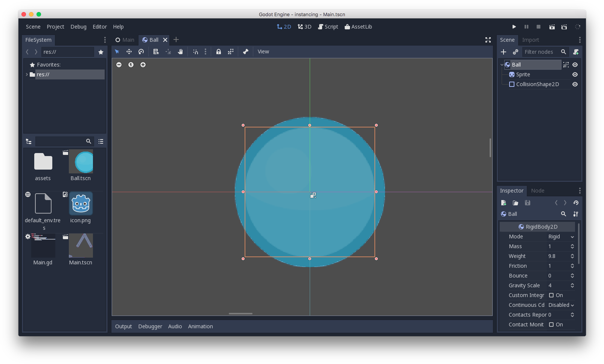Click the Play project button

(x=514, y=27)
